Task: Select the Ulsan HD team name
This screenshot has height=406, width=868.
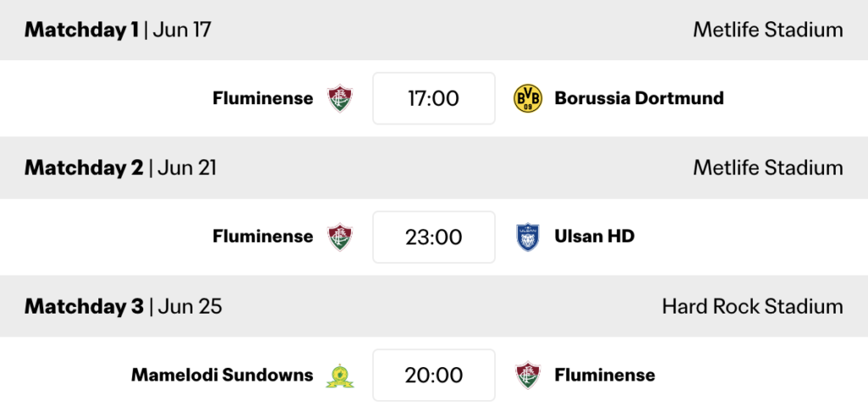Action: (594, 236)
